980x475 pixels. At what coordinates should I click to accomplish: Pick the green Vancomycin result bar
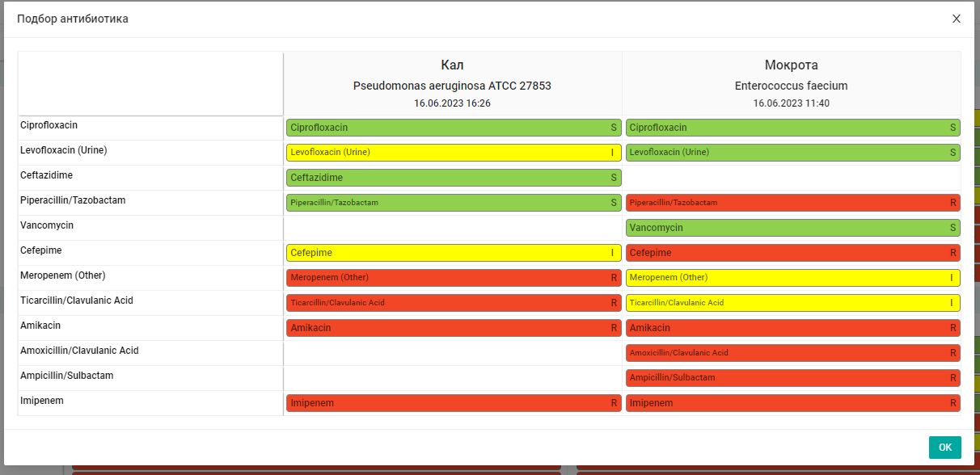pyautogui.click(x=792, y=228)
